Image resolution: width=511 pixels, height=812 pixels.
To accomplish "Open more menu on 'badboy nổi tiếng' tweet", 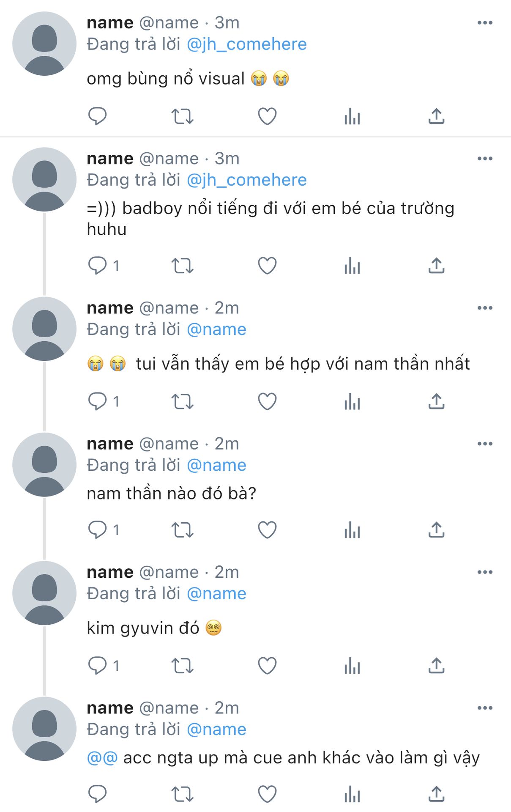I will pos(485,159).
